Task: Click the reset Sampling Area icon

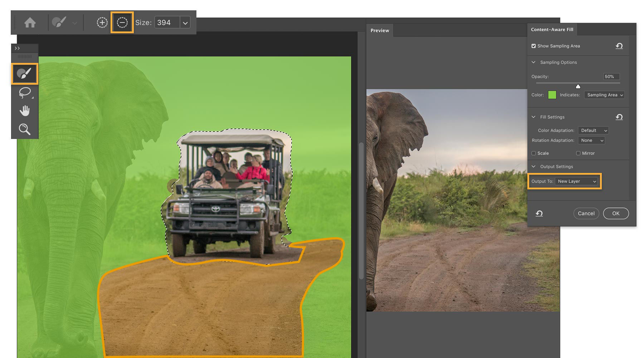Action: 619,46
